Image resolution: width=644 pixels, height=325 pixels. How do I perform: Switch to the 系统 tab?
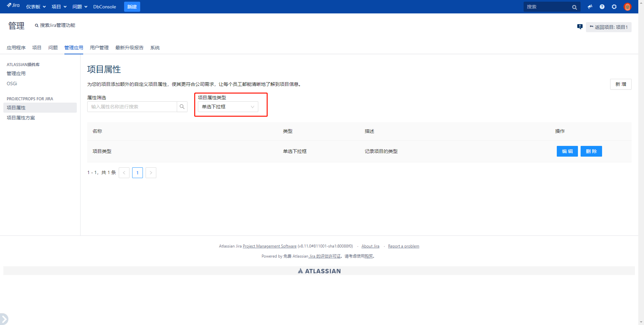[x=155, y=48]
